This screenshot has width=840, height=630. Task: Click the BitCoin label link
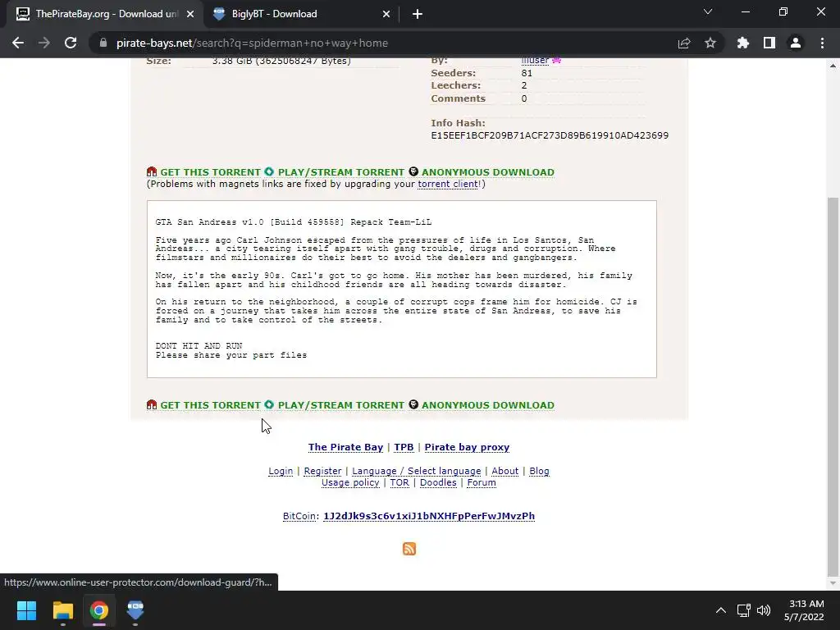click(x=299, y=516)
